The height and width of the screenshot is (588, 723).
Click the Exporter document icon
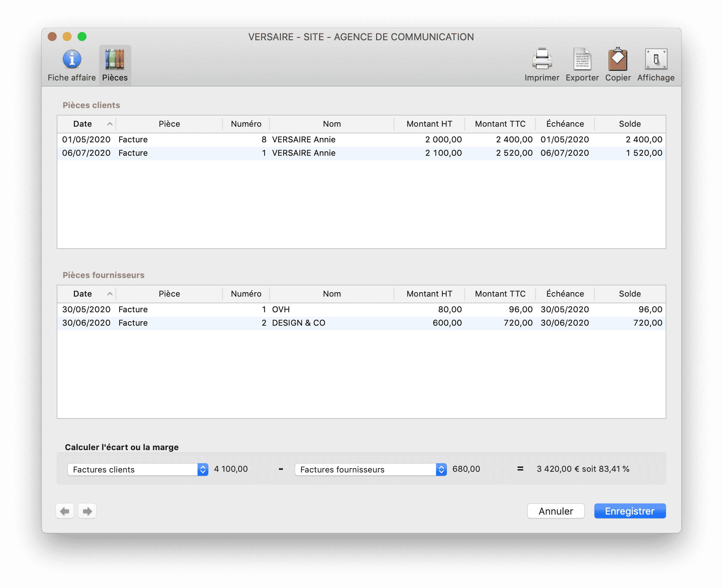pos(582,60)
